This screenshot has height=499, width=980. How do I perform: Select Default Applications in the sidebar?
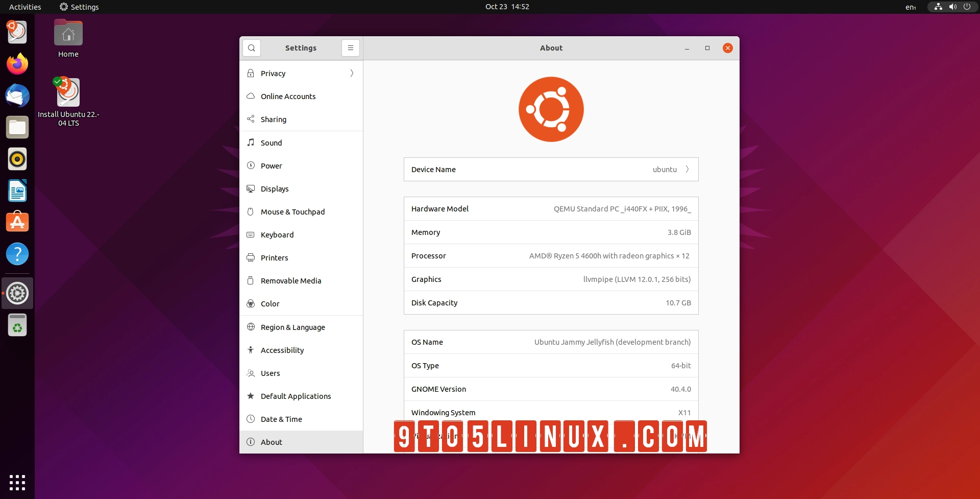(296, 396)
